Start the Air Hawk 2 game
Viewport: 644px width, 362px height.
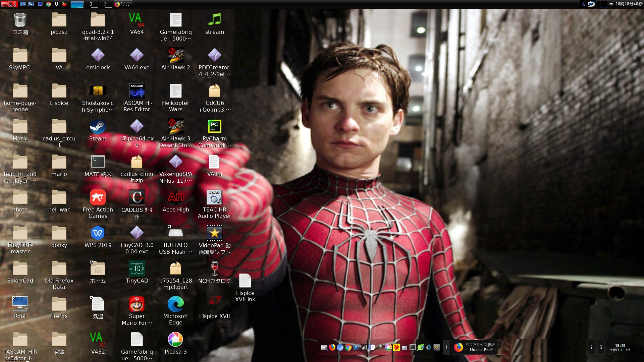click(x=175, y=55)
